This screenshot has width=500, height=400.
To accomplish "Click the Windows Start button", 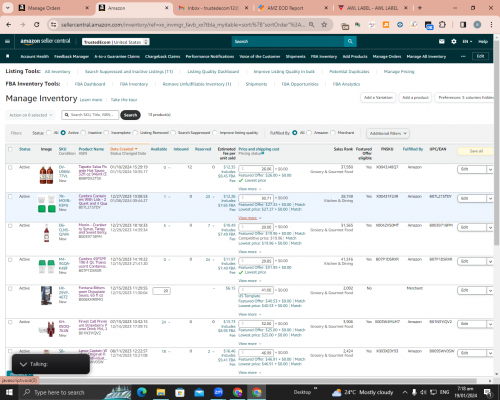I will (x=9, y=392).
